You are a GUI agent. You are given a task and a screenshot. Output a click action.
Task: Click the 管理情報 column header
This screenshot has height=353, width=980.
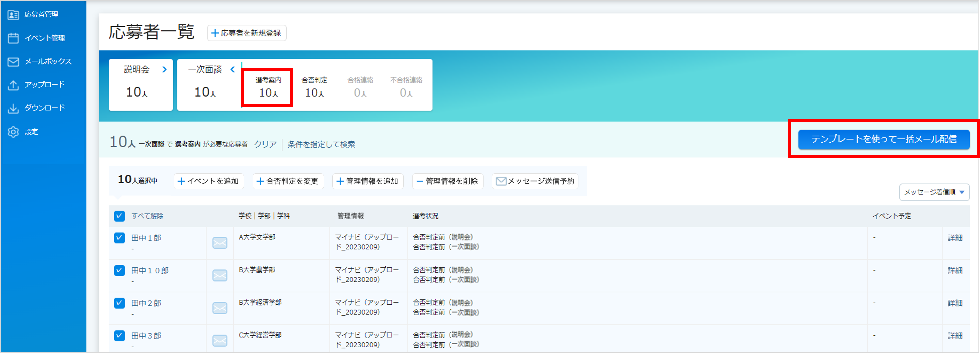(350, 216)
